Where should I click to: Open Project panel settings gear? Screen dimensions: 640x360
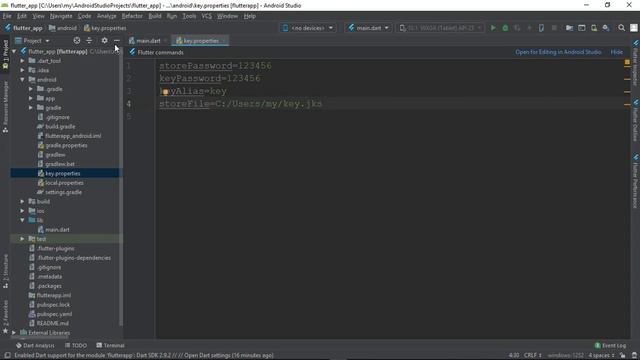pos(104,40)
